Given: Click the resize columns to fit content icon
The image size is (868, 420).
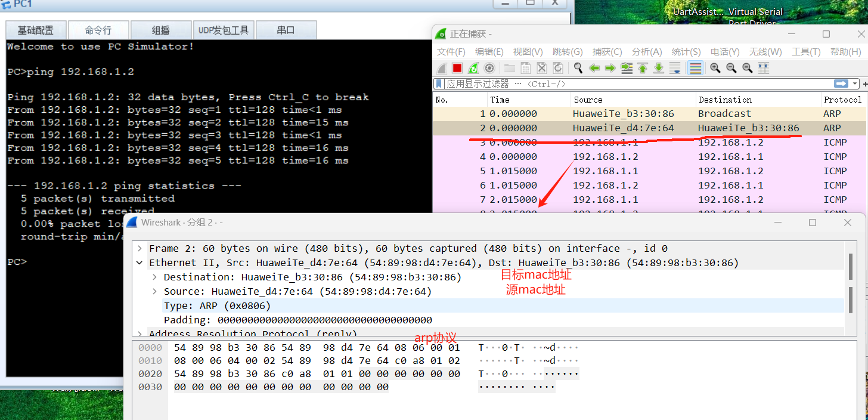Looking at the screenshot, I should [764, 68].
